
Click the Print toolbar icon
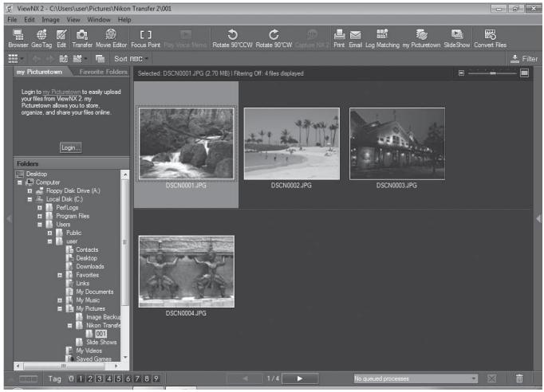click(x=339, y=38)
